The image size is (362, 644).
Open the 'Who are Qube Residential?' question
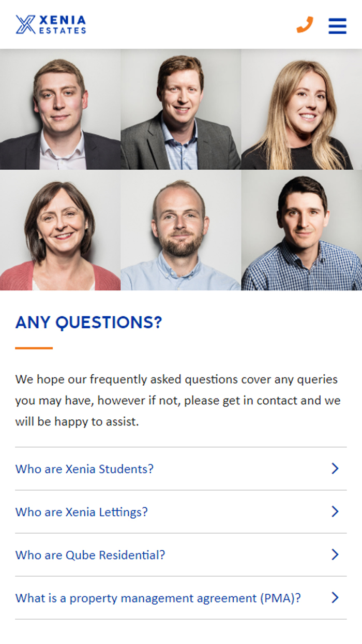90,555
